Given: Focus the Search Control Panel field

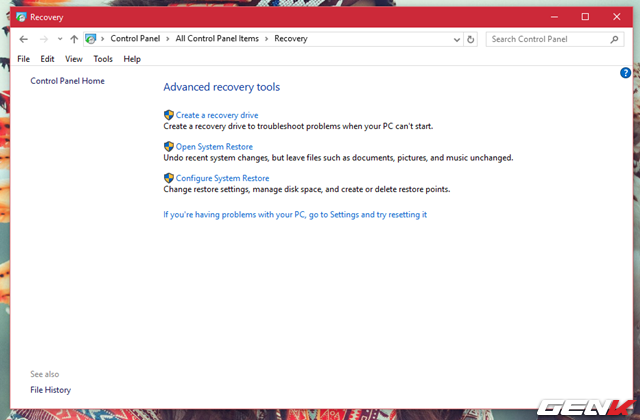Looking at the screenshot, I should coord(555,39).
